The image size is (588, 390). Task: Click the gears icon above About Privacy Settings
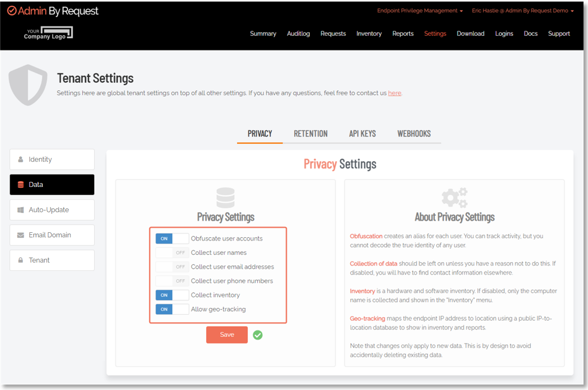[x=454, y=198]
